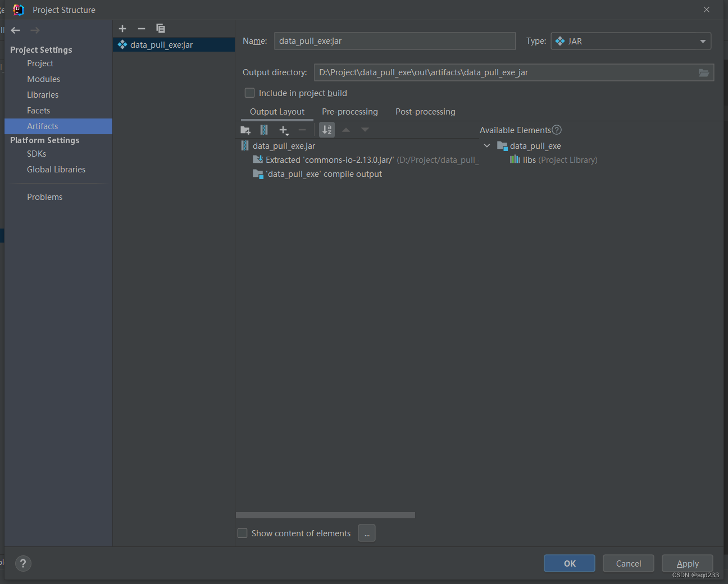
Task: Click the horizontal scrollbar in output layout
Action: point(325,515)
